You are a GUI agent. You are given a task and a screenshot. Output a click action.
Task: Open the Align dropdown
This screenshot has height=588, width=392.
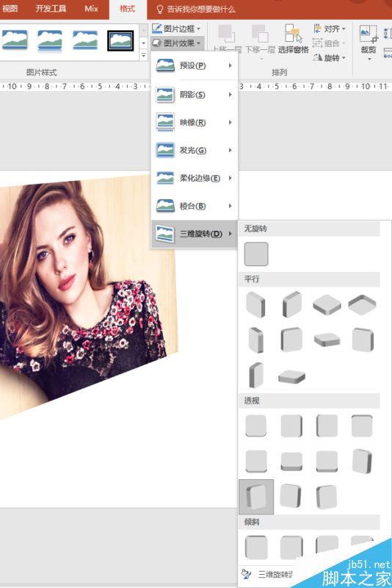tap(329, 29)
